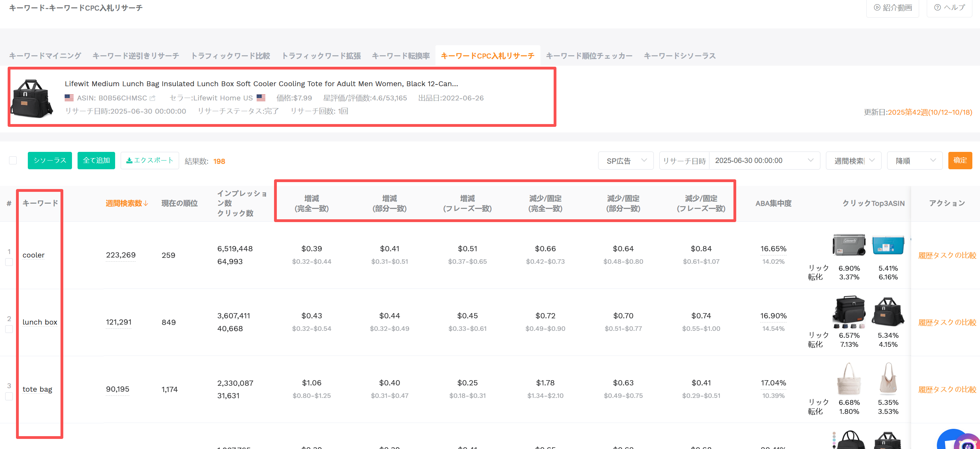This screenshot has height=449, width=980.
Task: Sort by weekly search volume arrow
Action: (x=146, y=203)
